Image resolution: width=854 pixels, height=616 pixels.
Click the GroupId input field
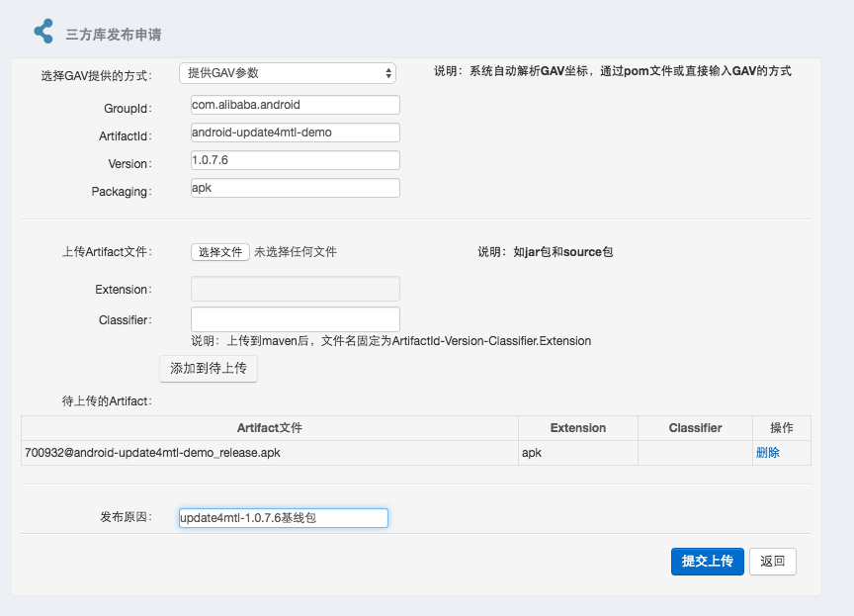pos(295,105)
